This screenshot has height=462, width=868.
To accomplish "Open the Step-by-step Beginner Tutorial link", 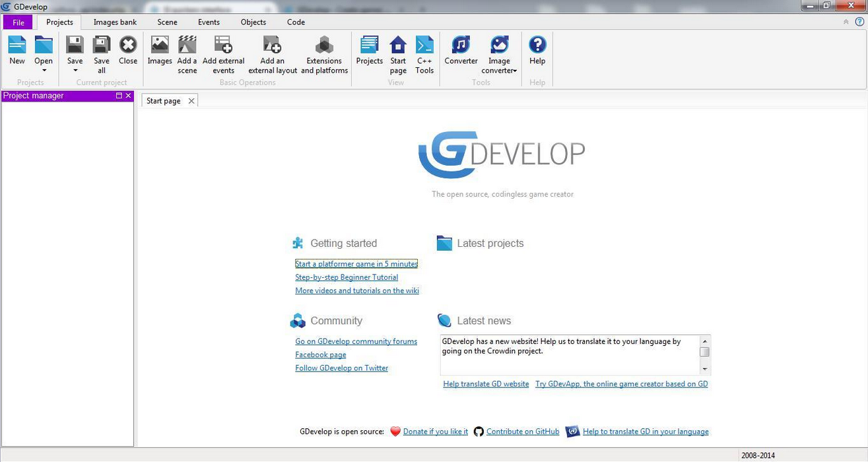I will click(x=347, y=277).
